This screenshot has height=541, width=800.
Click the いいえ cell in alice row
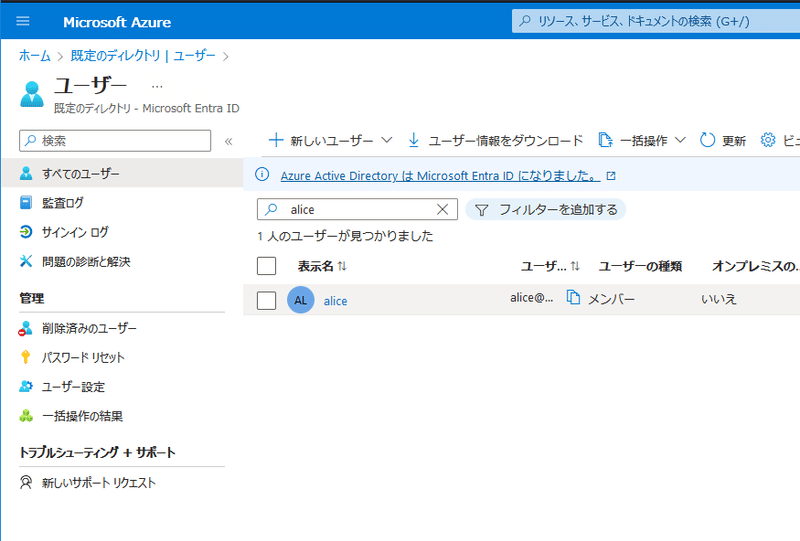click(718, 299)
